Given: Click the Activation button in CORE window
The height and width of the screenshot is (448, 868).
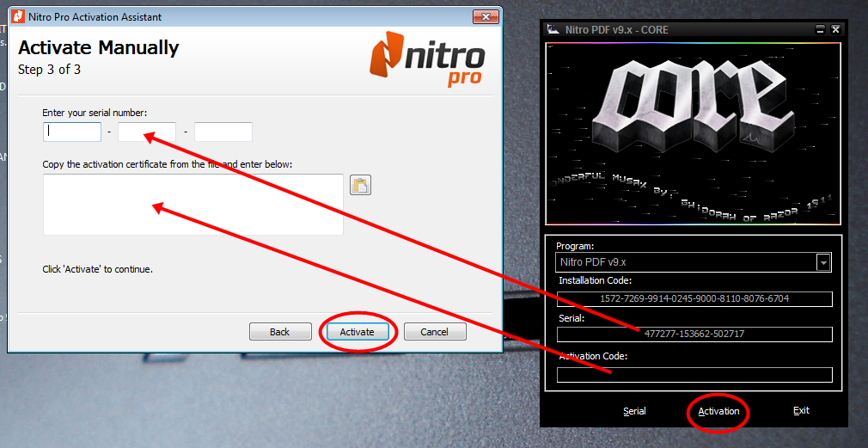Looking at the screenshot, I should (718, 411).
